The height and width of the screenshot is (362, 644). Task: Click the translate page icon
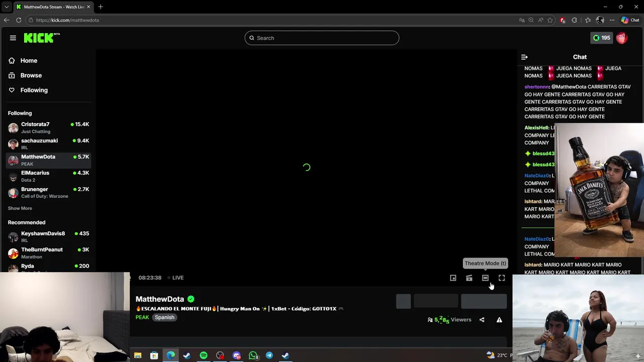point(522,20)
